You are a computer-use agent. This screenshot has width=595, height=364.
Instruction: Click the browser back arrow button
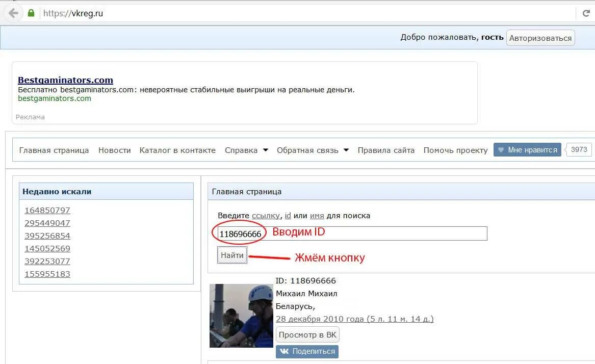(13, 13)
